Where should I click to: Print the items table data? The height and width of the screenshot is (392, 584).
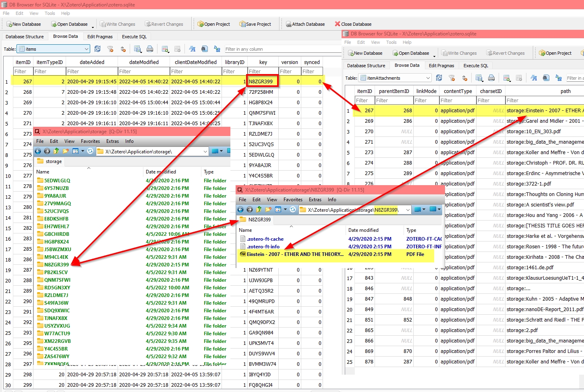pyautogui.click(x=150, y=49)
